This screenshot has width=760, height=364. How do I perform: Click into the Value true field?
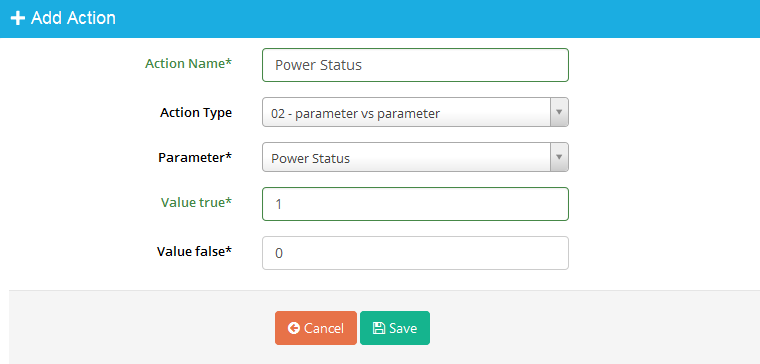pyautogui.click(x=415, y=204)
